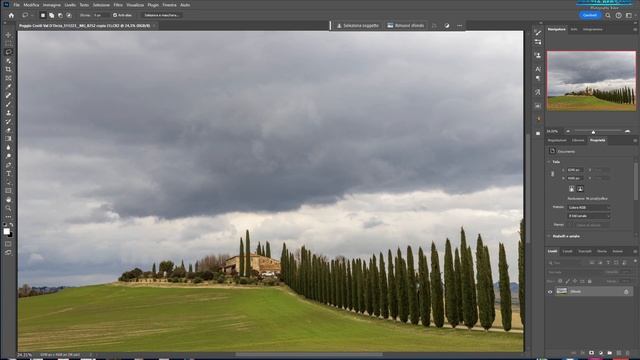Select the Lasso tool in the toolbar

click(8, 52)
